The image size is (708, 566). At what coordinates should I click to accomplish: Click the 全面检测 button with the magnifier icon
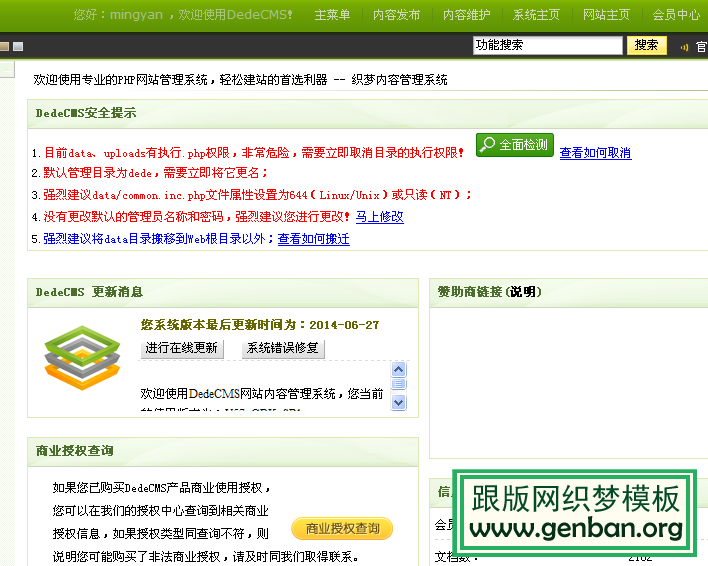(x=515, y=145)
